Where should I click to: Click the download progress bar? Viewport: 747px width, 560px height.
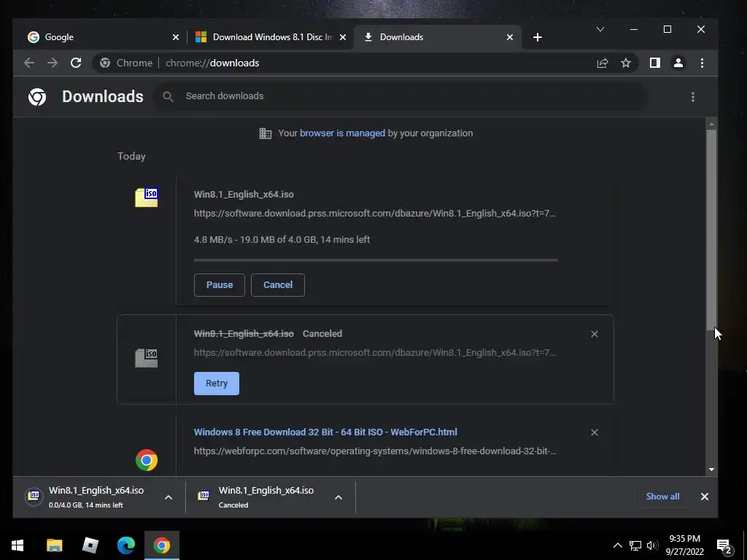pyautogui.click(x=376, y=260)
